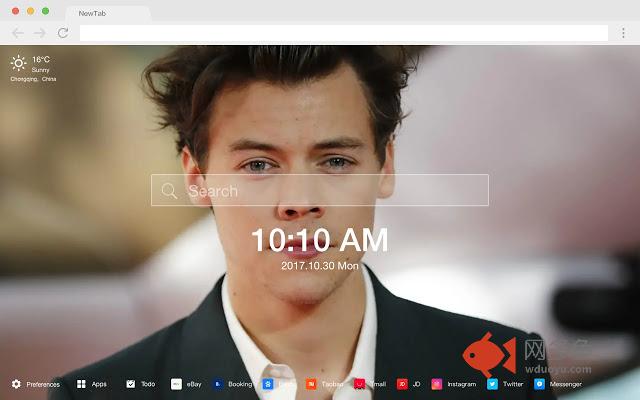Click the 2017.10.30 Mon date text
640x400 pixels.
click(320, 266)
